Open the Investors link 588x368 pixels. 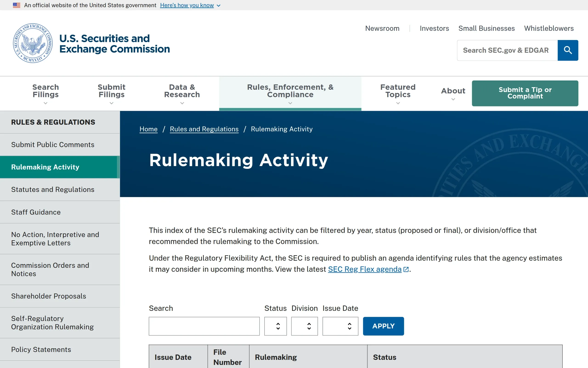coord(434,28)
